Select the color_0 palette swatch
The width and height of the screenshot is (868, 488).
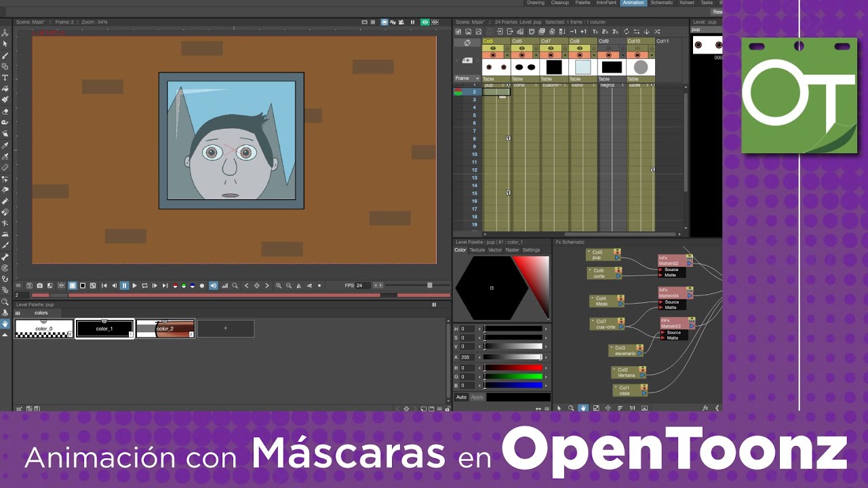click(44, 329)
